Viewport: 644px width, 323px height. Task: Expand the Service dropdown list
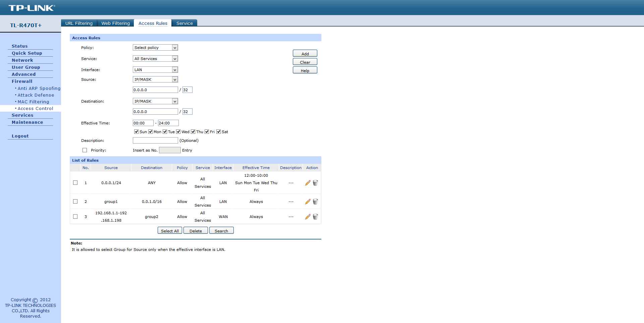pyautogui.click(x=155, y=59)
